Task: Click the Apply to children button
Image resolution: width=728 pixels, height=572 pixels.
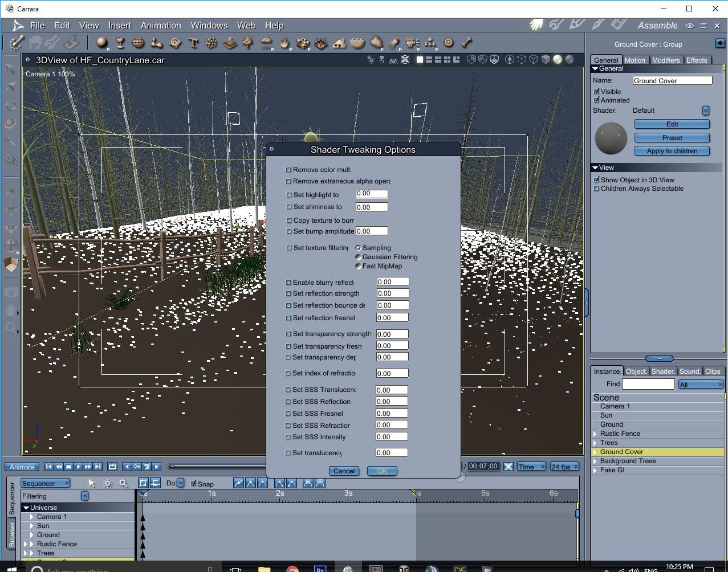Action: (x=672, y=151)
